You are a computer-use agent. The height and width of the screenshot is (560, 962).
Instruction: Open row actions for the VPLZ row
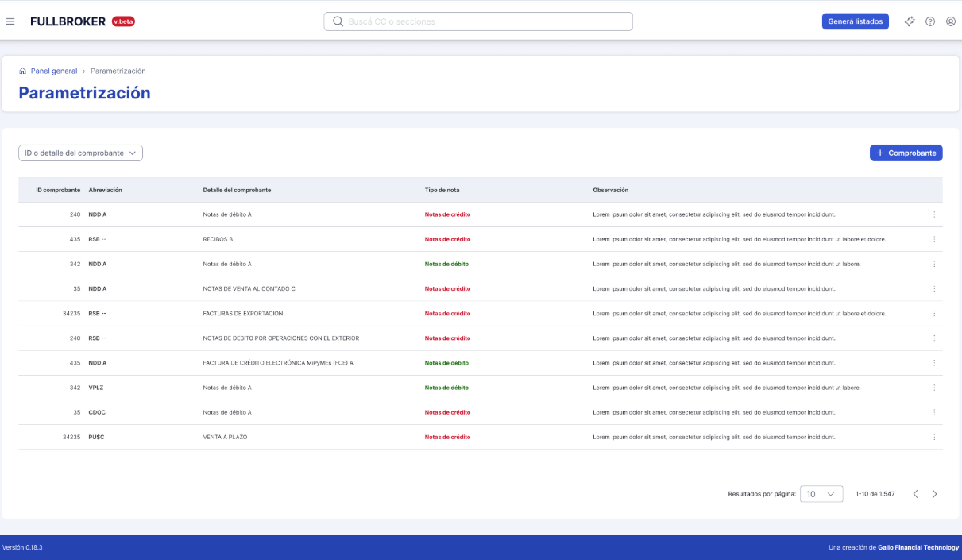(934, 388)
